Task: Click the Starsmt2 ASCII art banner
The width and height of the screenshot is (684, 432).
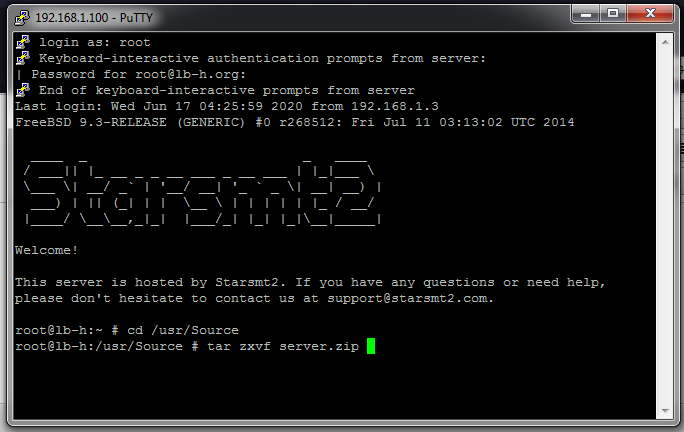Action: coord(203,192)
